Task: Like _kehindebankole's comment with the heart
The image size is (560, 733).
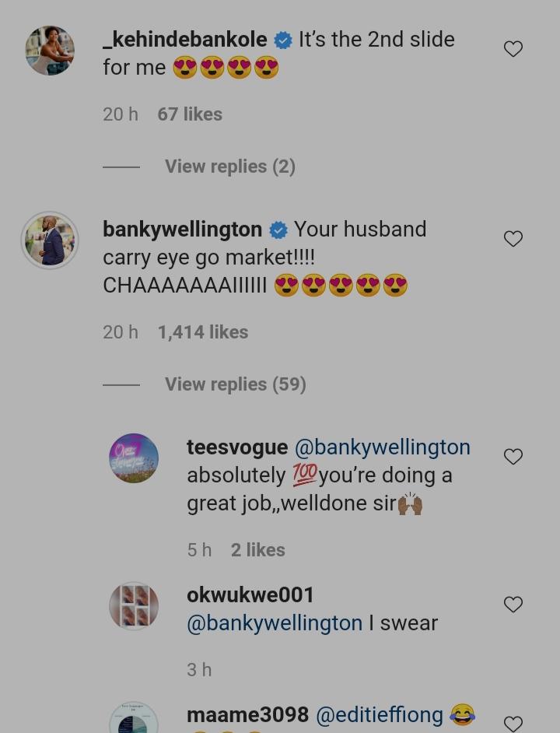Action: 513,49
